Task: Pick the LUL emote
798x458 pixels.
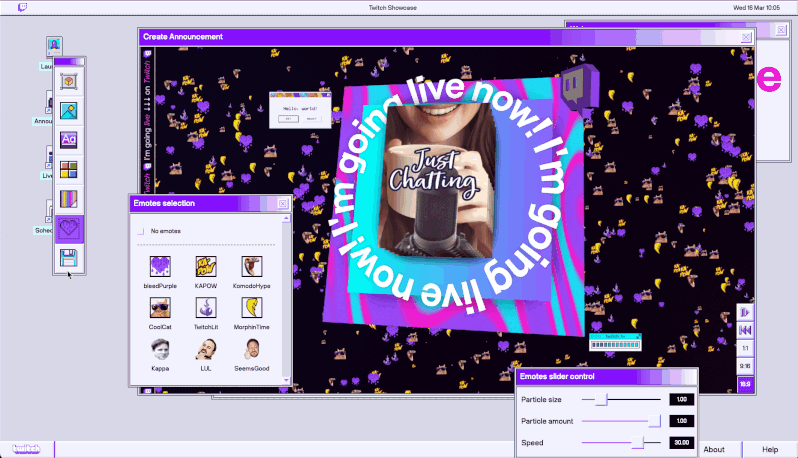Action: 206,349
